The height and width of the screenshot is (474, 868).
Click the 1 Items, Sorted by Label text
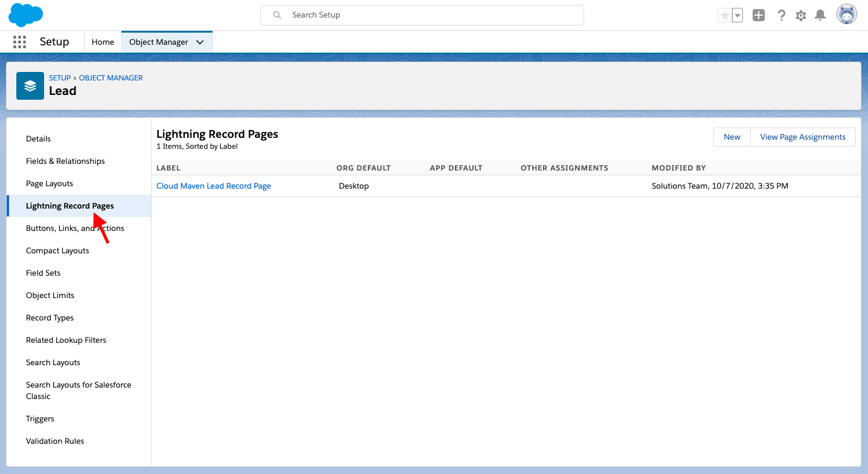click(x=197, y=146)
